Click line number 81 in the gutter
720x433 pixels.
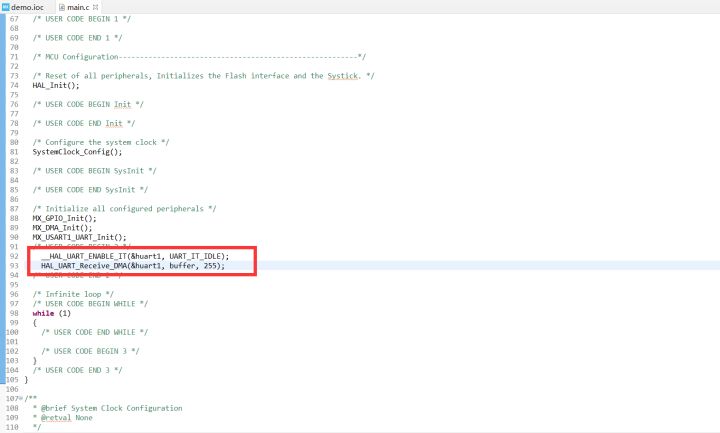point(14,152)
